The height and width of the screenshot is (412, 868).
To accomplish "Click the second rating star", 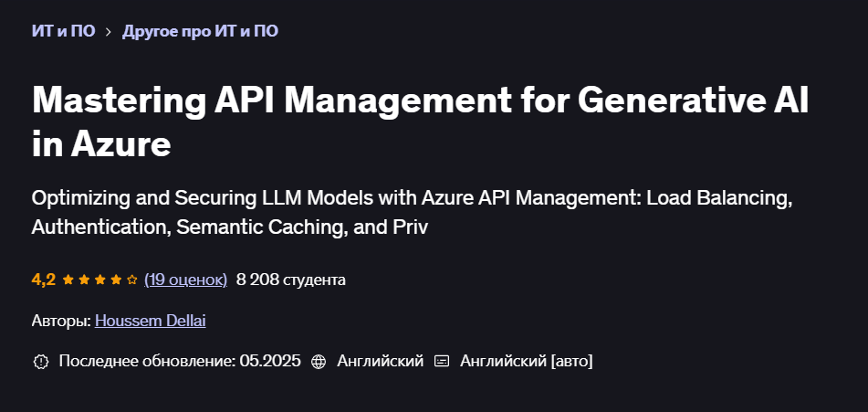I will 84,280.
